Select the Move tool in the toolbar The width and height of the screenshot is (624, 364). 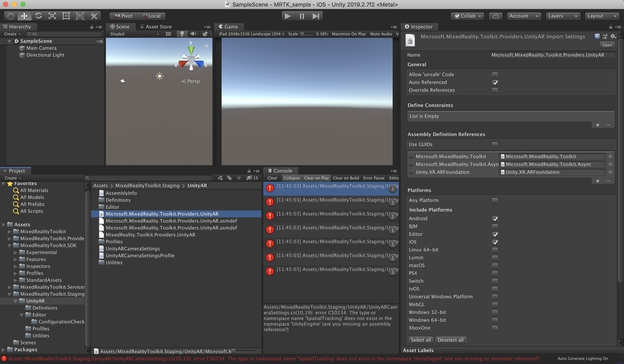point(24,16)
